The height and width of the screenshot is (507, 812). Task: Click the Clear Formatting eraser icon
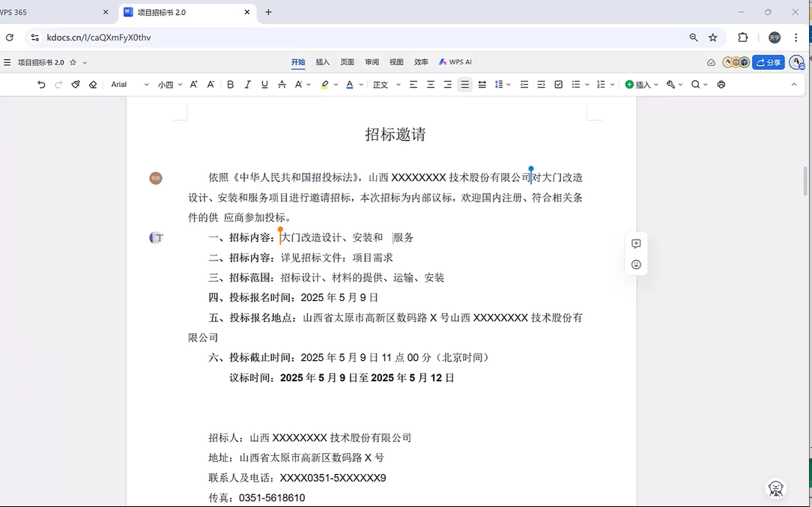(93, 85)
